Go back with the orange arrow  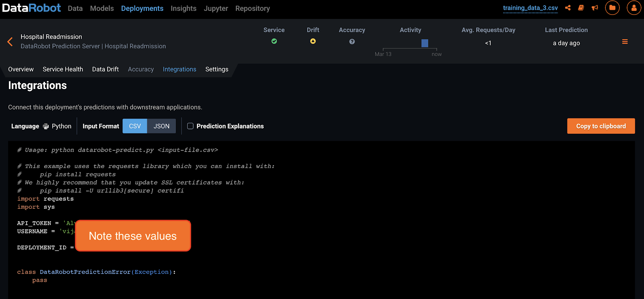(x=10, y=42)
